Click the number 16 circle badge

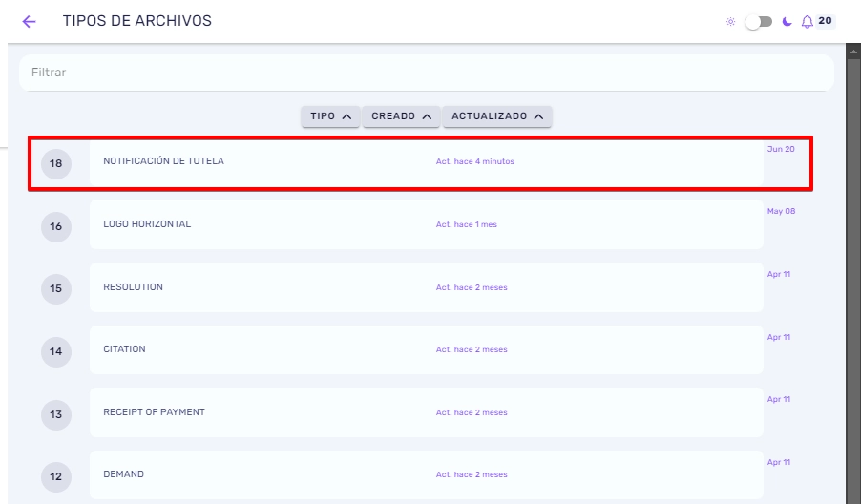(56, 227)
